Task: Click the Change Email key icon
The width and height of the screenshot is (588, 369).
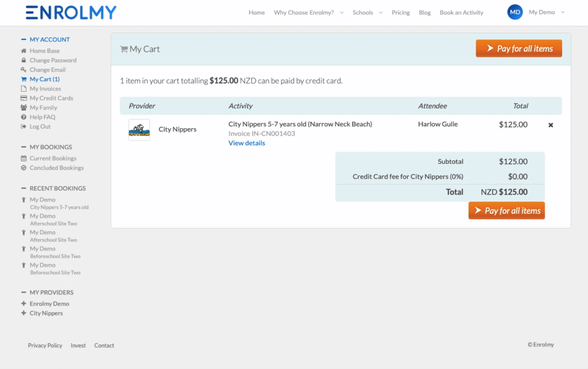Action: point(24,70)
